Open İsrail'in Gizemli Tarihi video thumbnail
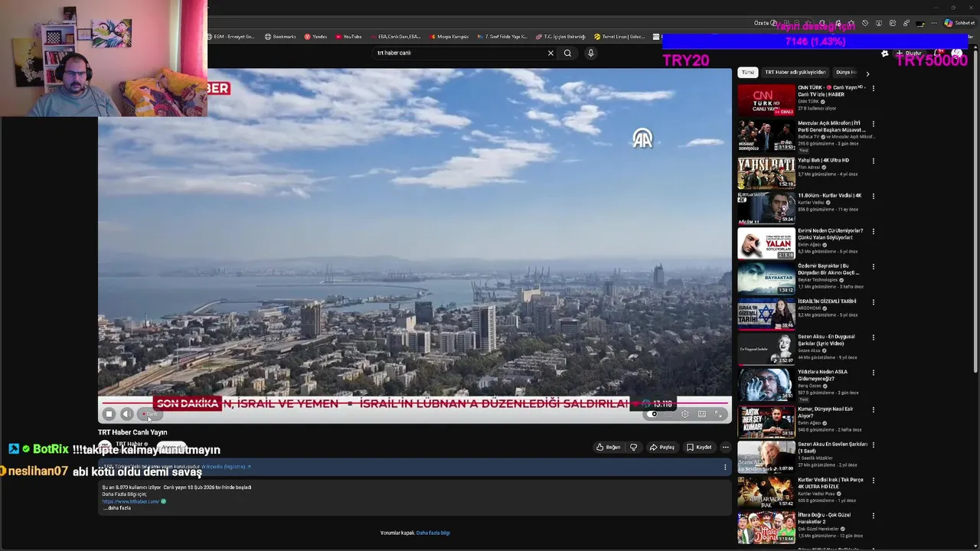980x551 pixels. pyautogui.click(x=766, y=314)
